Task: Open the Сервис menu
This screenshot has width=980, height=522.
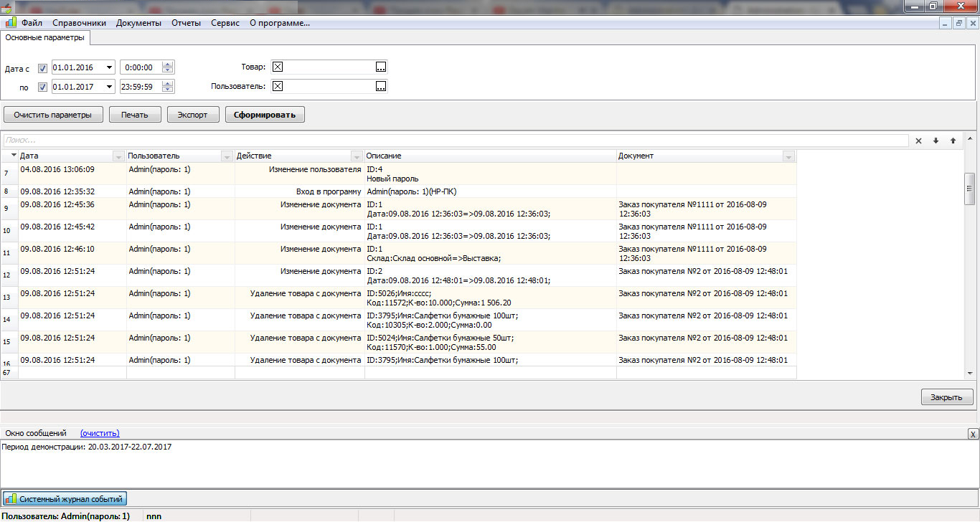Action: click(225, 23)
